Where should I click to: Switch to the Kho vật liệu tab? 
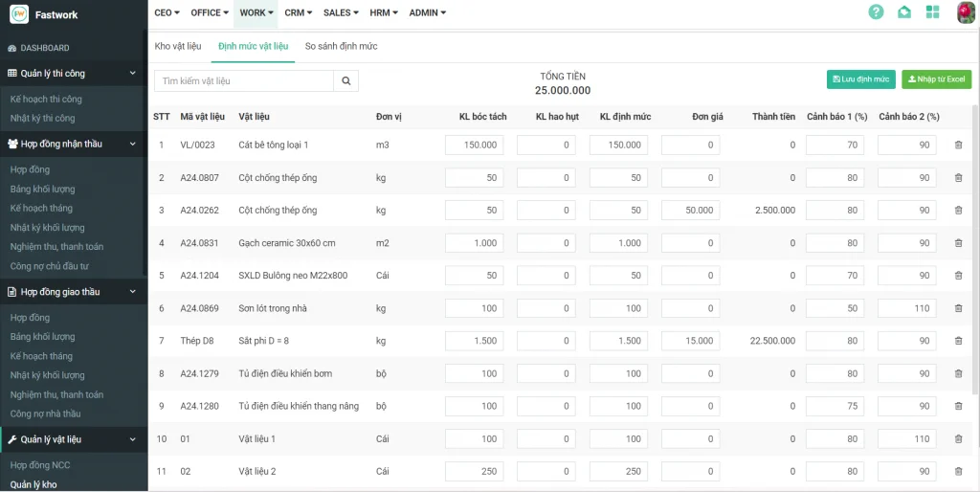click(x=177, y=46)
